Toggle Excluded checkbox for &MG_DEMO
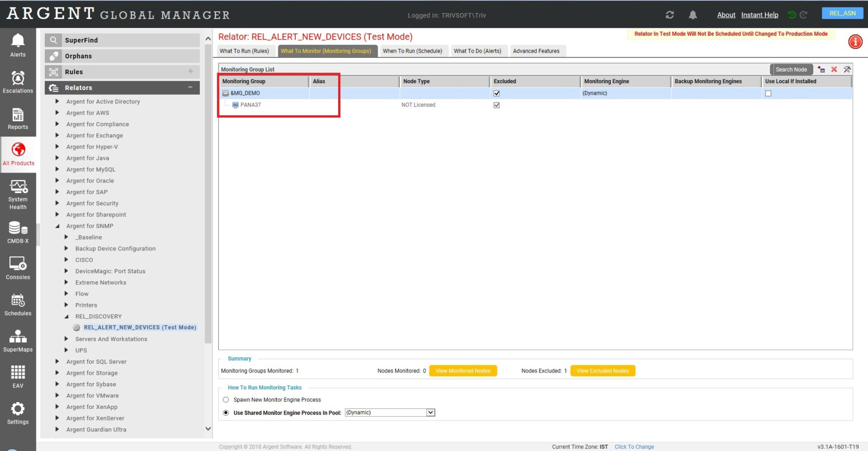Viewport: 868px width, 451px height. pos(497,93)
